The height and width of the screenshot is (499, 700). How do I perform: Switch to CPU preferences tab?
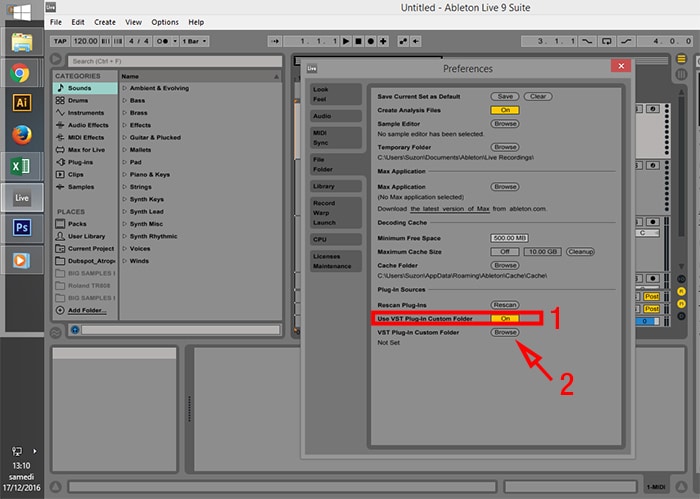(335, 239)
